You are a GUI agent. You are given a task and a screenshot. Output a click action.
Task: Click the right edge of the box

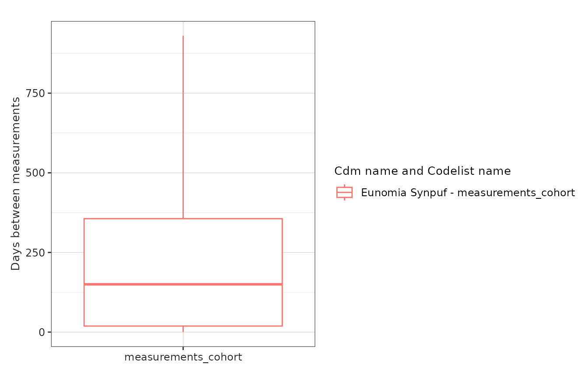[x=282, y=272]
